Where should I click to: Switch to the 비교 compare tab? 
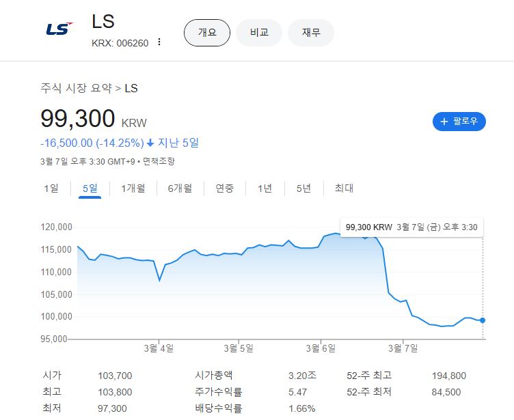(259, 32)
